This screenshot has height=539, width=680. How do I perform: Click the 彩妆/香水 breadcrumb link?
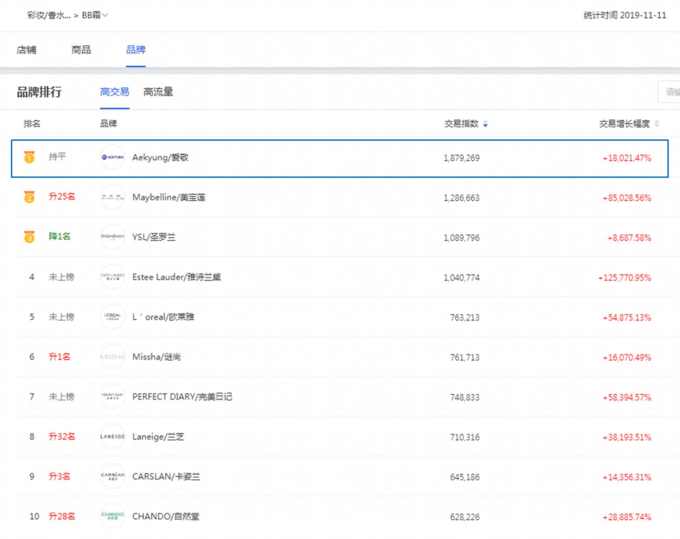[49, 15]
